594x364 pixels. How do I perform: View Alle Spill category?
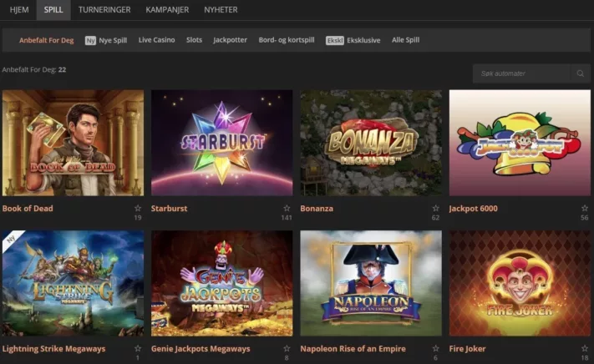[405, 40]
